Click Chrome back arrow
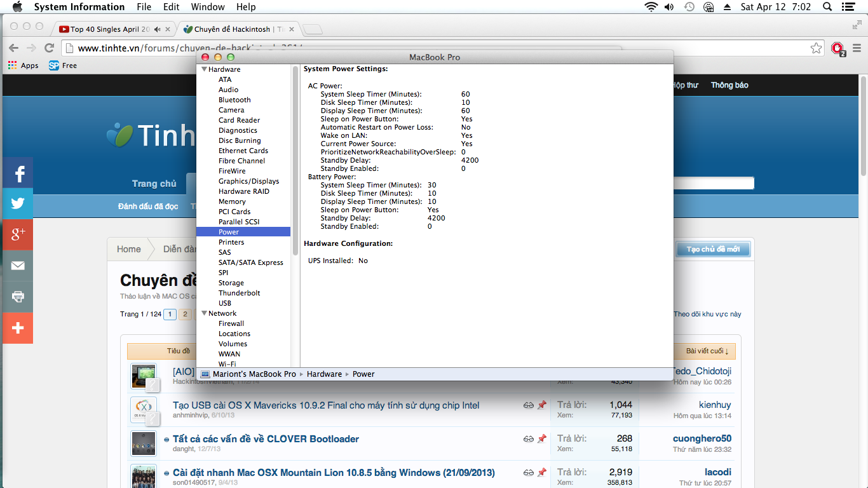Screen dimensions: 868x488 click(x=14, y=48)
